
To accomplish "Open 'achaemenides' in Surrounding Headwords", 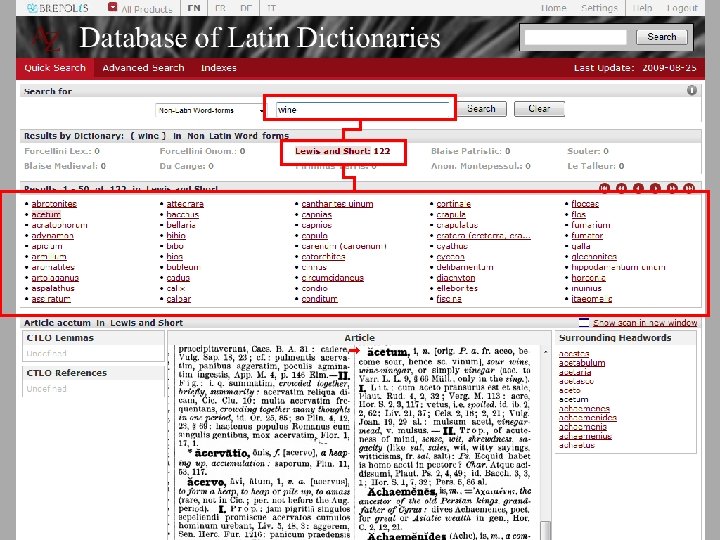I will tap(587, 417).
